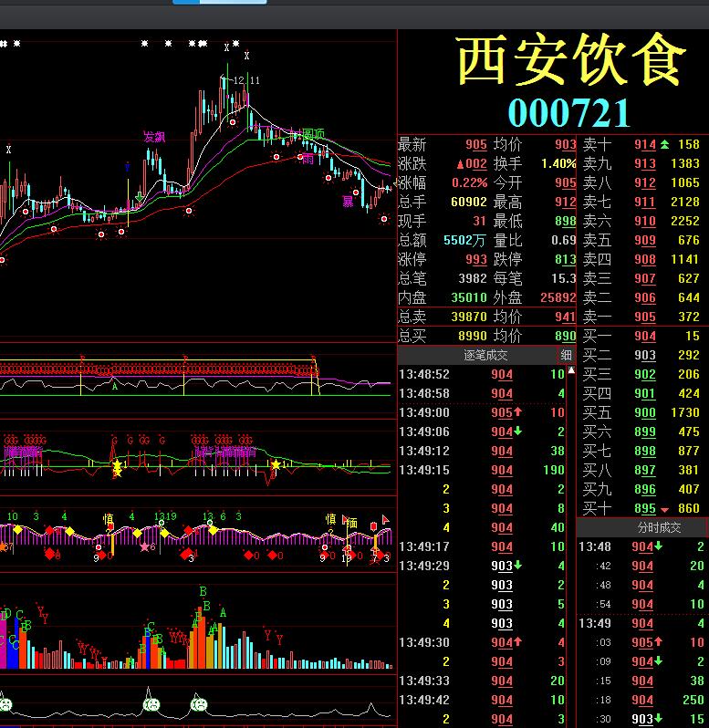The image size is (709, 728).
Task: Select the 卖十 price 914
Action: click(645, 145)
